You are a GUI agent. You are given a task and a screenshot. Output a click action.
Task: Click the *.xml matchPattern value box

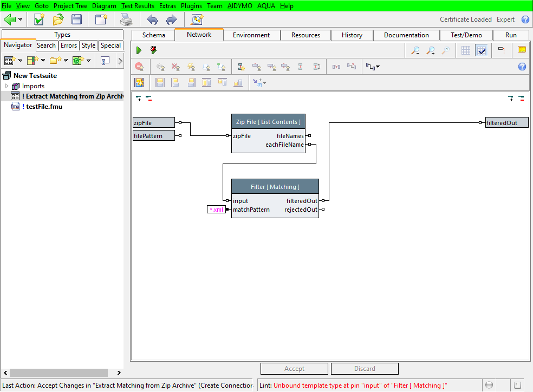(216, 210)
